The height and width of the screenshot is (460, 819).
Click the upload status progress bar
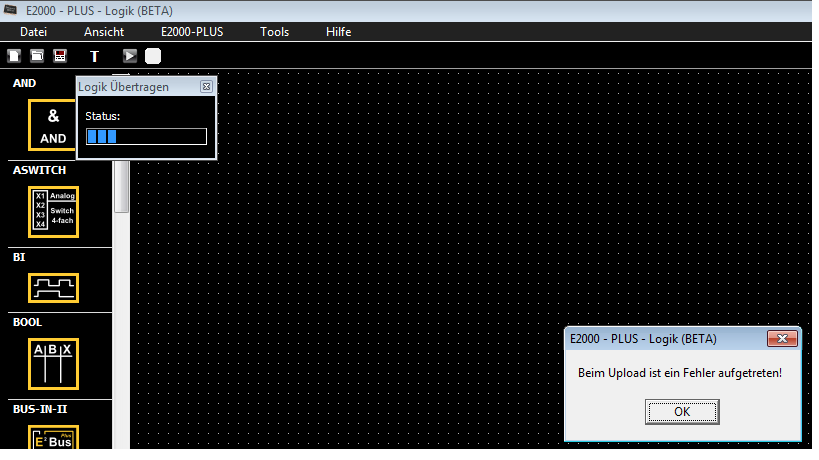(146, 137)
